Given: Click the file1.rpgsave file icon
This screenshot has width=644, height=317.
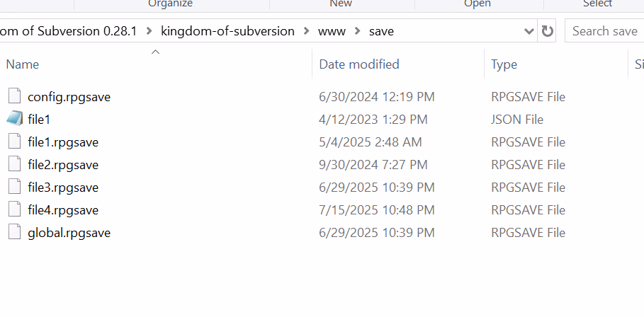Looking at the screenshot, I should 14,142.
